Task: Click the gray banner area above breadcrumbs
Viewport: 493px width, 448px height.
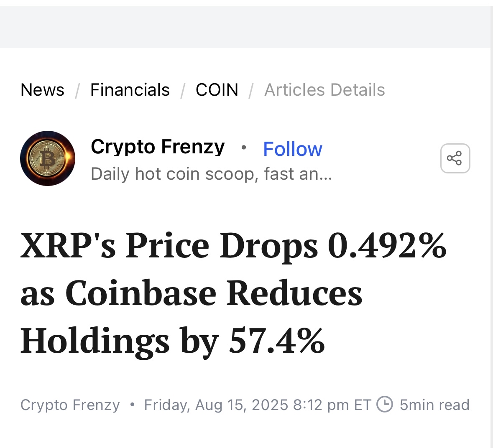Action: (245, 27)
